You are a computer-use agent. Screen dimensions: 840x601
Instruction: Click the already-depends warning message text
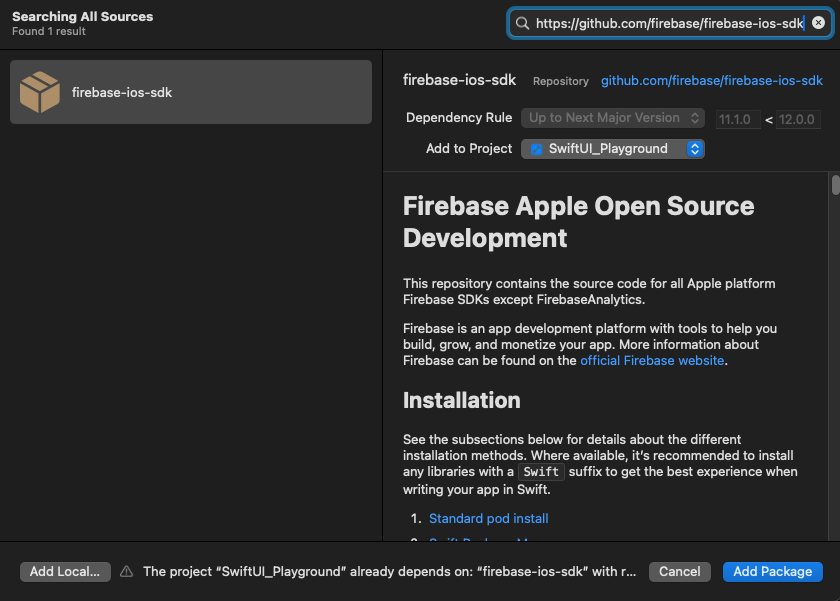389,572
